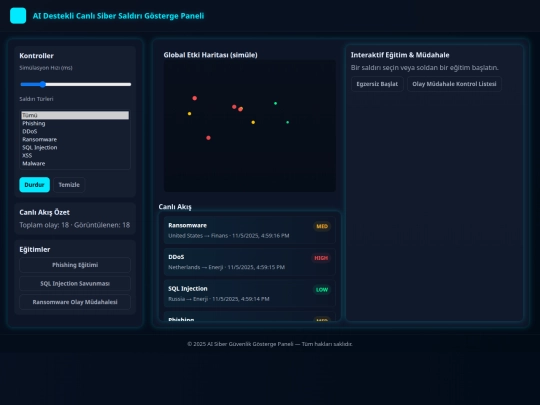This screenshot has width=540, height=405.
Task: Select SQL Injection in attack types list
Action: pyautogui.click(x=75, y=147)
